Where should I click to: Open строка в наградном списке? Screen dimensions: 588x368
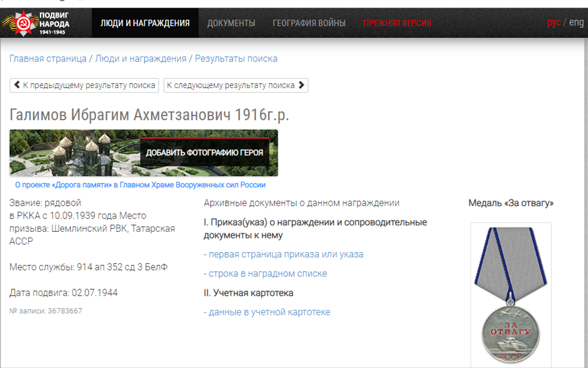click(265, 274)
